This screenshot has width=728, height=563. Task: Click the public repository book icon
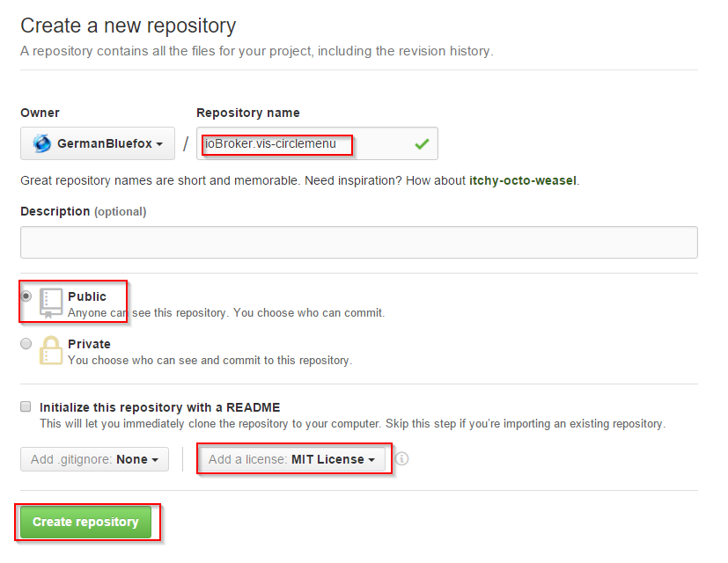51,303
